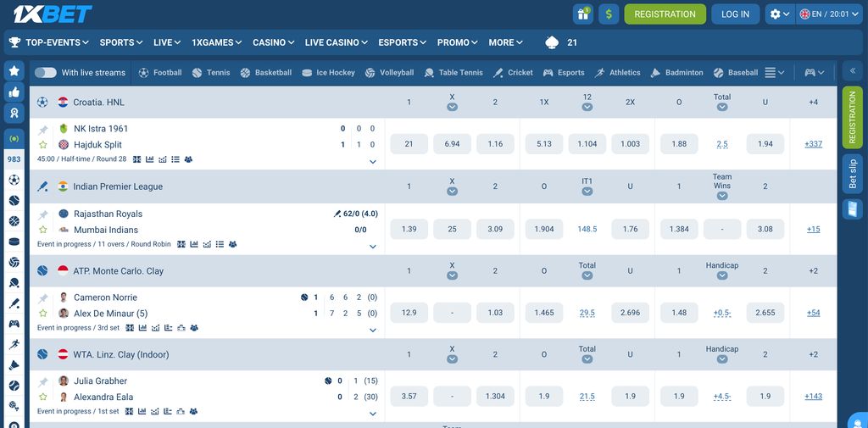
Task: Open the thumbs-up recommended icon in sidebar
Action: tap(14, 92)
